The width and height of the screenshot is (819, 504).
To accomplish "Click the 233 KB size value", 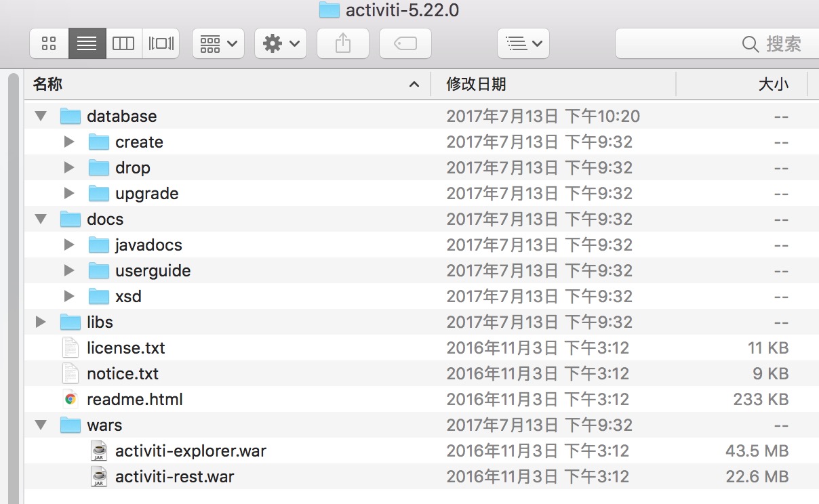I will [x=761, y=400].
